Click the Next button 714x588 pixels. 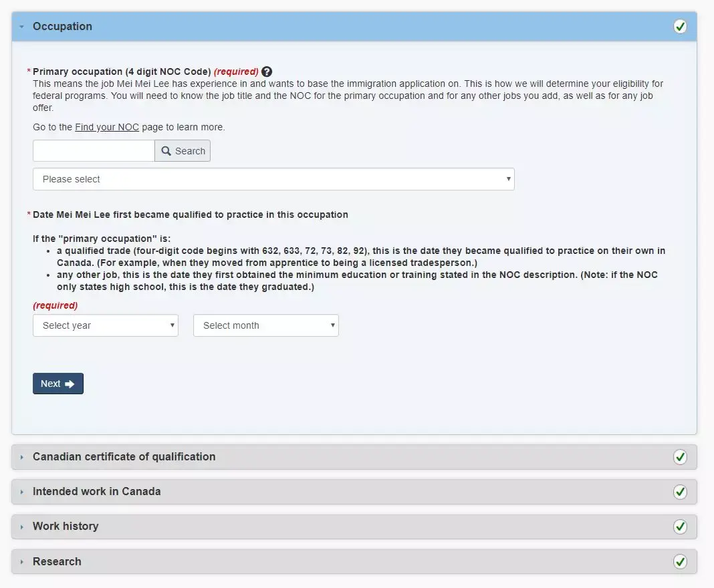[x=58, y=384]
